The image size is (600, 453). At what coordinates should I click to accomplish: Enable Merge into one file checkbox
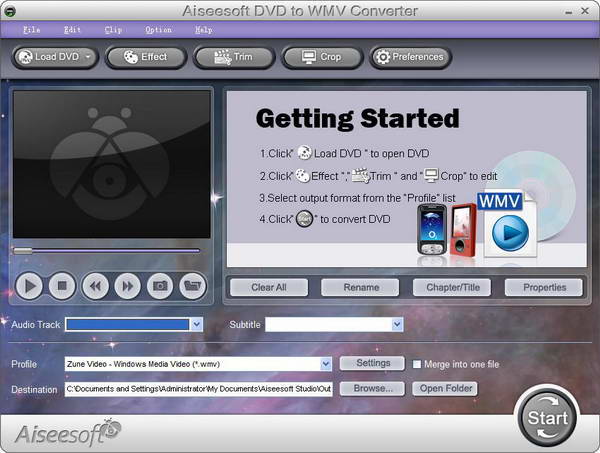[417, 364]
